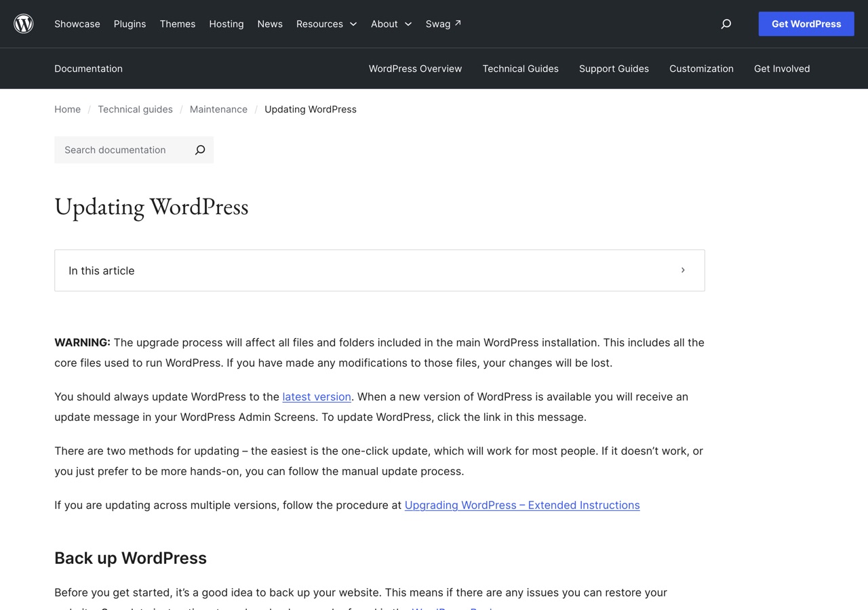Image resolution: width=868 pixels, height=610 pixels.
Task: Click the Swag external link arrow
Action: coord(458,23)
